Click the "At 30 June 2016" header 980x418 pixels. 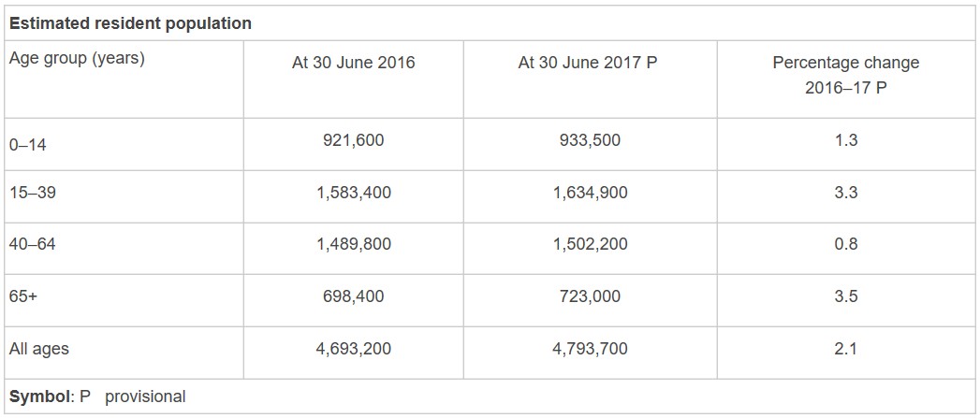[x=354, y=64]
